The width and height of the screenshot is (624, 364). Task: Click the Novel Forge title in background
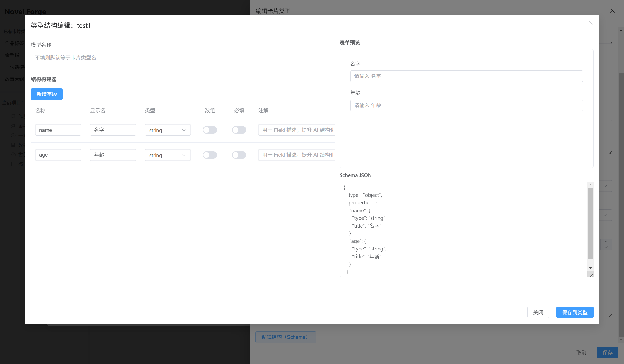(x=25, y=12)
